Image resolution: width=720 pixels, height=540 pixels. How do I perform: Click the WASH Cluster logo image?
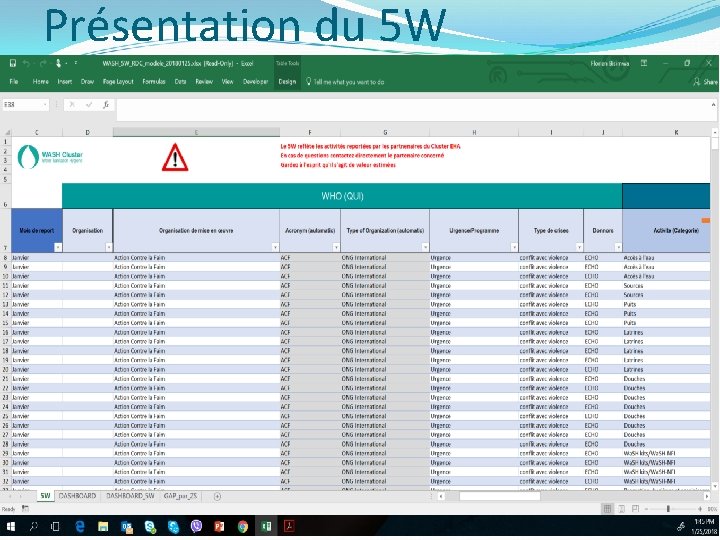click(51, 157)
